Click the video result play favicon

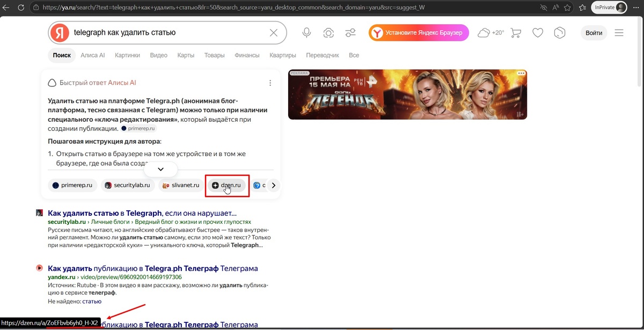point(39,268)
